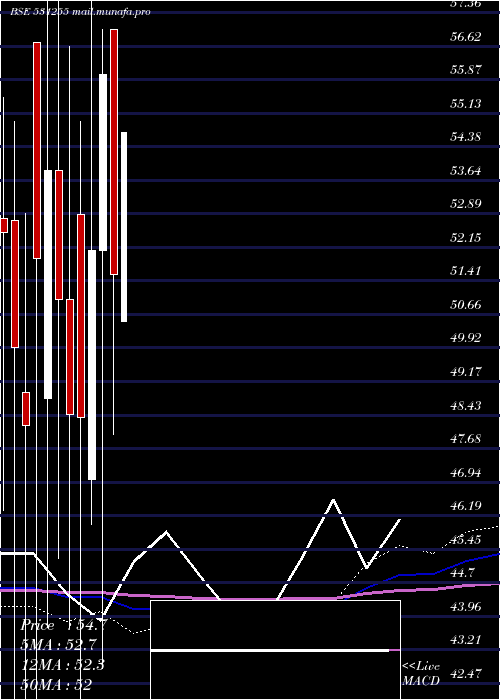
Task: Click the 43.21 price axis value
Action: tap(465, 641)
